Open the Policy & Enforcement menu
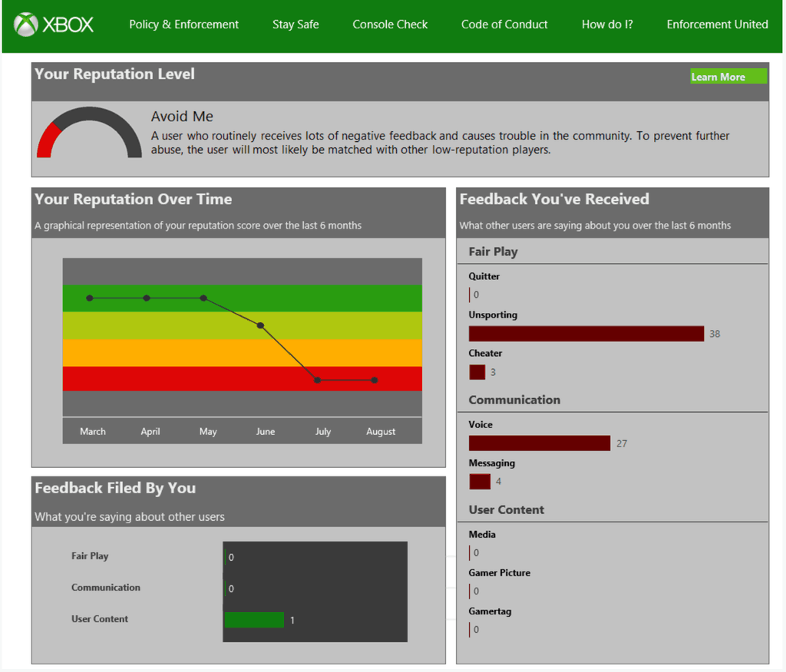This screenshot has height=672, width=786. point(183,24)
